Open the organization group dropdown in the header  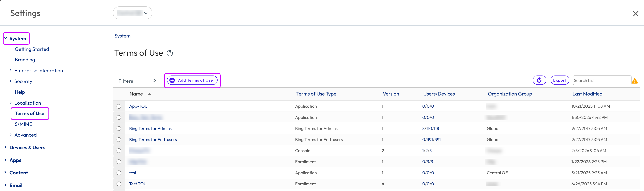click(x=133, y=13)
